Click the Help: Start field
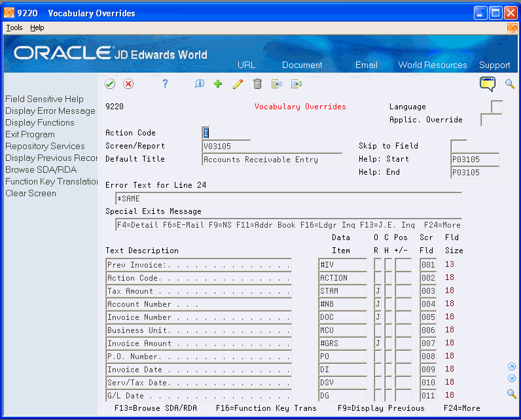The image size is (521, 420). pos(475,160)
